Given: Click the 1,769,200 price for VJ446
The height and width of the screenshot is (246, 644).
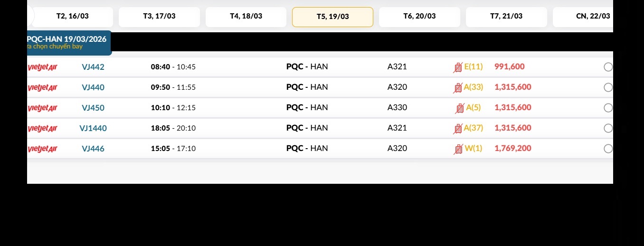Looking at the screenshot, I should click(513, 149).
